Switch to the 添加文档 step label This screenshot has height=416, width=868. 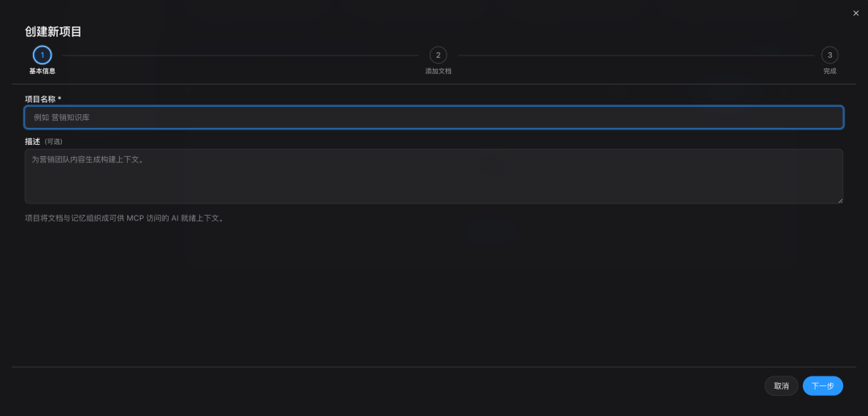438,71
